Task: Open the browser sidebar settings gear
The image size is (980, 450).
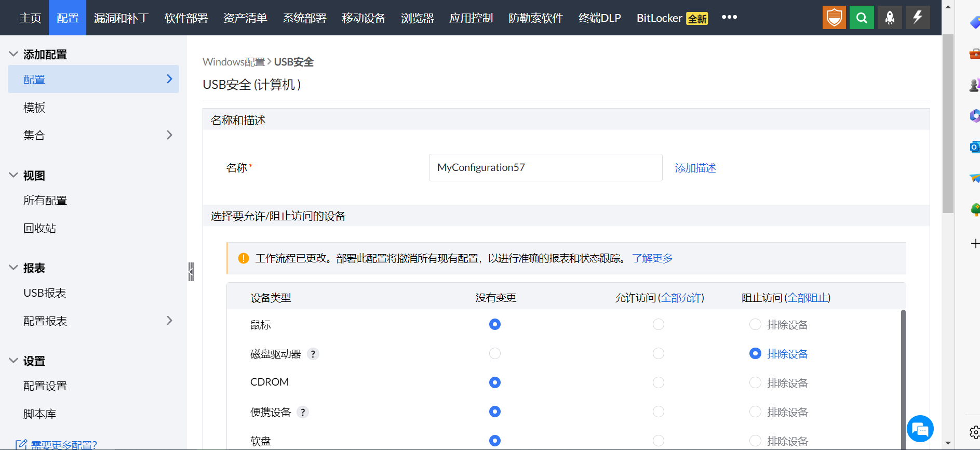Action: pos(975,432)
